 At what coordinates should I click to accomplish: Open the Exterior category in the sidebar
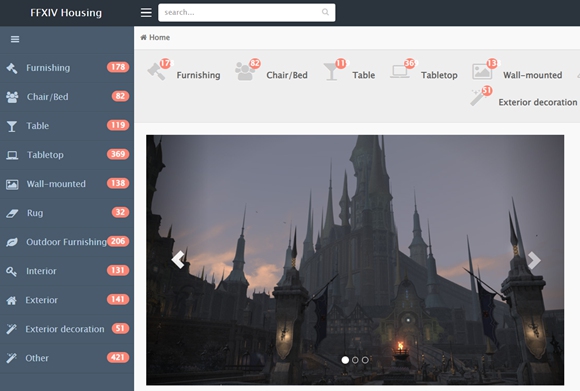point(67,300)
